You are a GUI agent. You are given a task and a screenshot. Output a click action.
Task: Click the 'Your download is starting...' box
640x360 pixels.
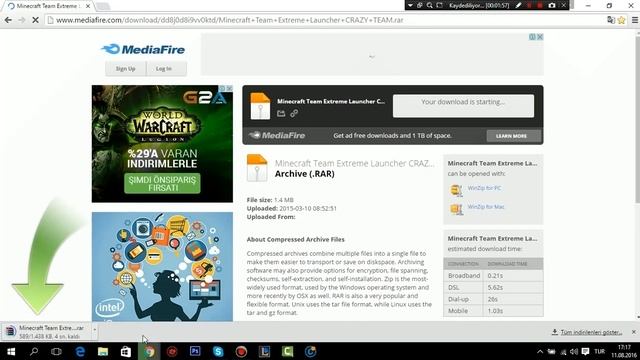[463, 106]
